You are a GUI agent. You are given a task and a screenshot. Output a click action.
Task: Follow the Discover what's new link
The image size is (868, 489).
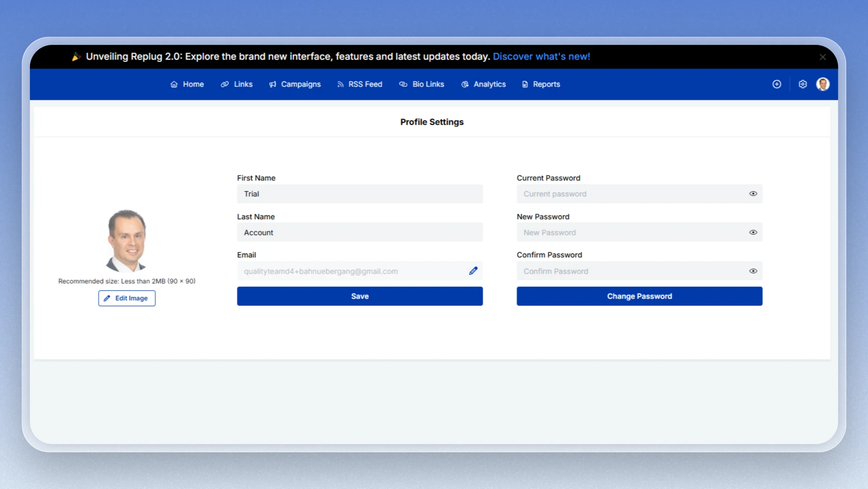[541, 56]
